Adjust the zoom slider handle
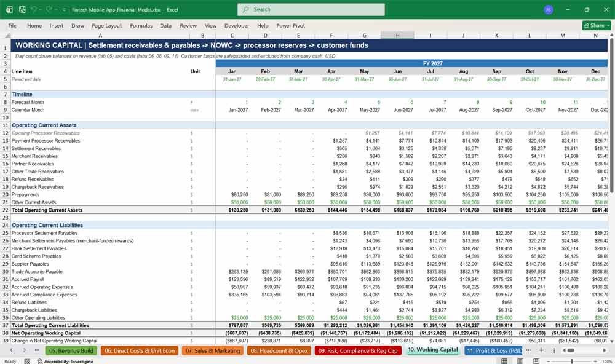 point(572,361)
